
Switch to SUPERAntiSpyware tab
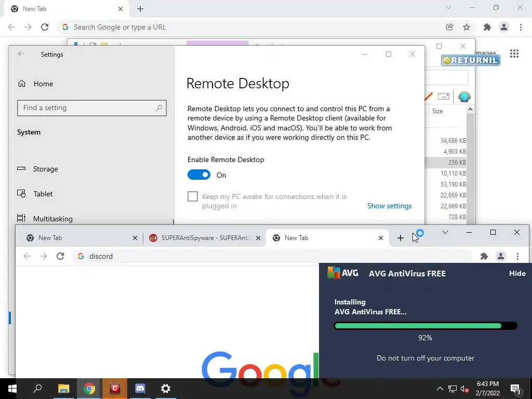coord(205,238)
